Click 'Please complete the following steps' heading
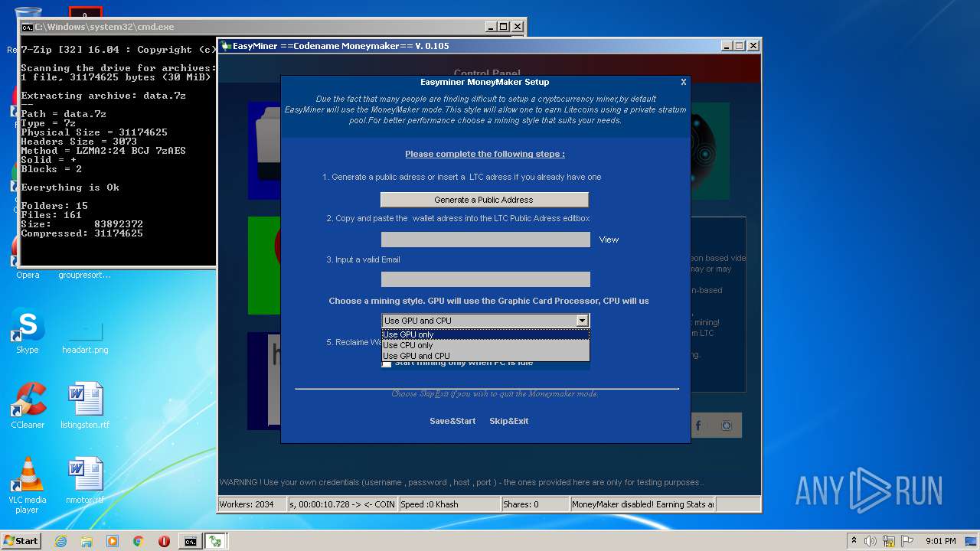The height and width of the screenshot is (551, 980). point(485,154)
